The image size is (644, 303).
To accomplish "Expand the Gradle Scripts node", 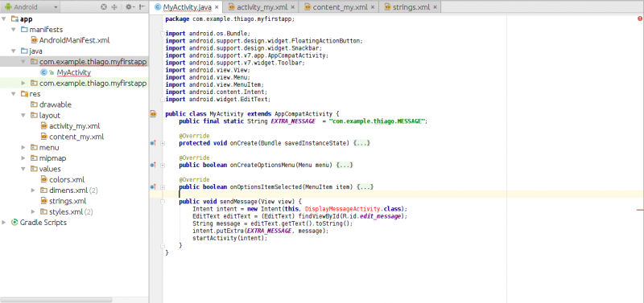I will click(4, 223).
